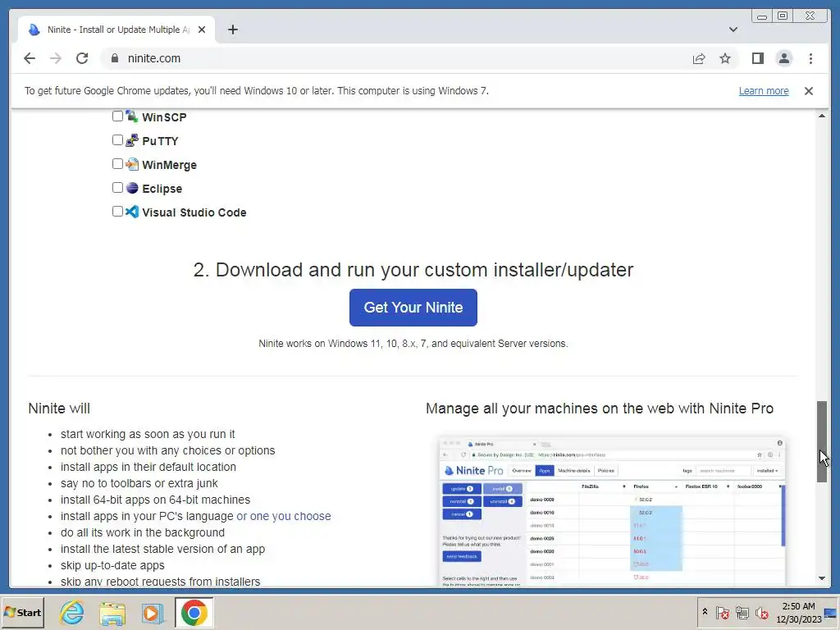840x630 pixels.
Task: Click the WinSCP app icon
Action: 132,116
